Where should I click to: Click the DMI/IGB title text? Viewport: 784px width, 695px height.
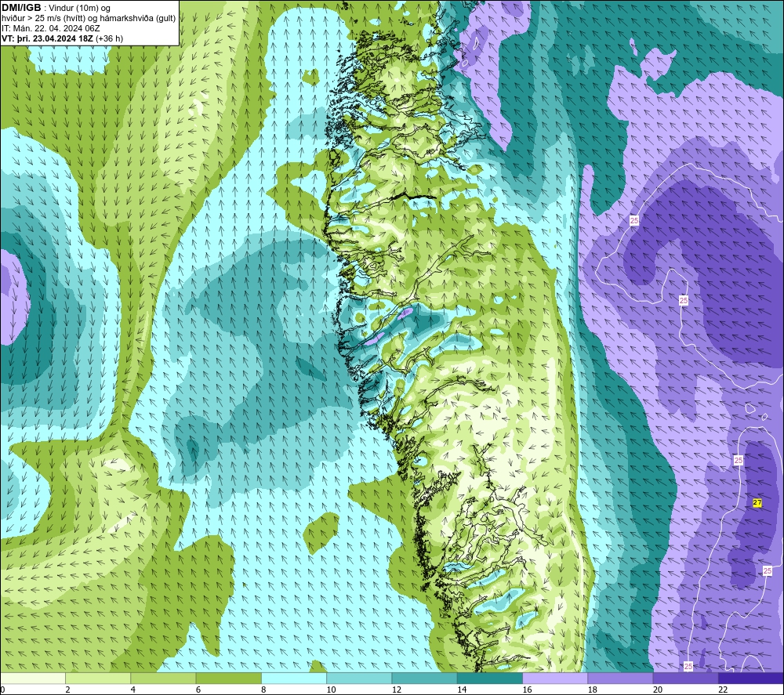click(21, 8)
